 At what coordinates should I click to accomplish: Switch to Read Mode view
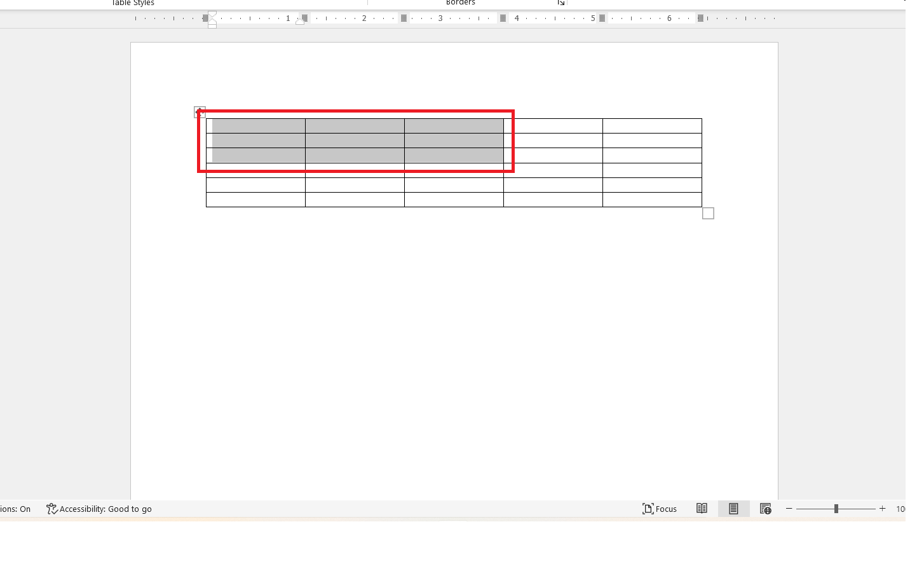point(702,509)
